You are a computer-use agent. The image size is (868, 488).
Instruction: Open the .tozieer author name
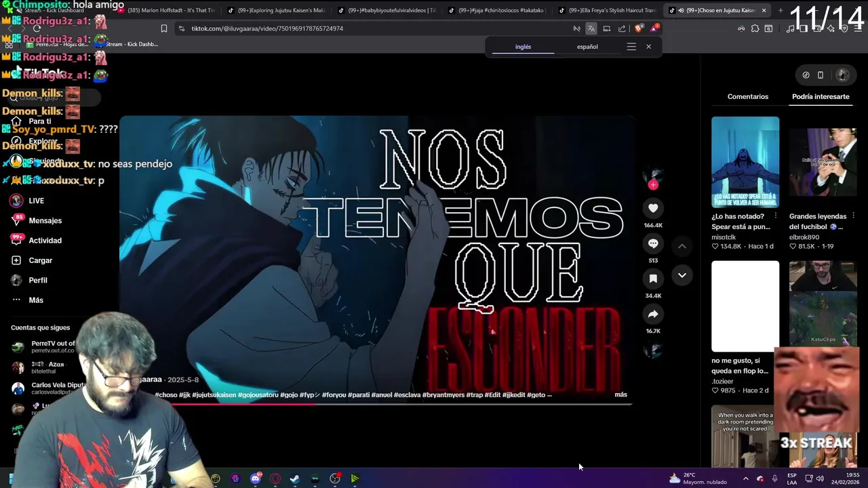click(722, 381)
